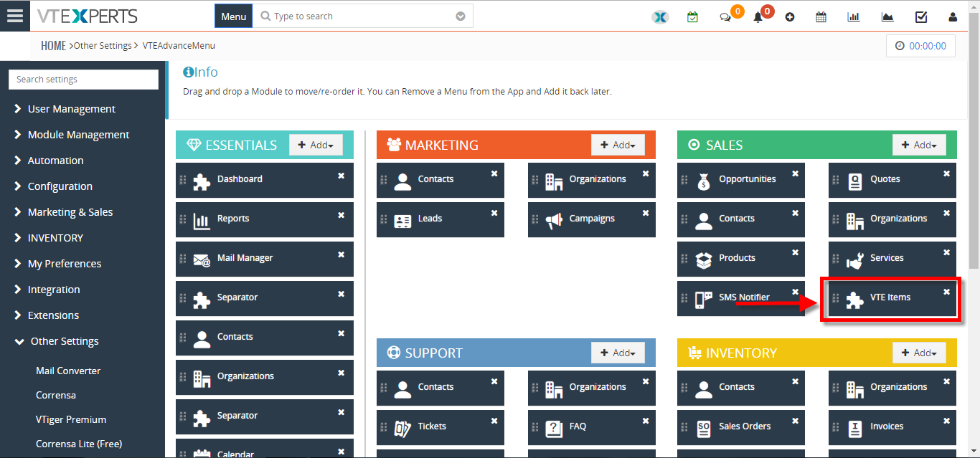Open the area chart analytics icon
This screenshot has width=980, height=458.
[x=887, y=17]
